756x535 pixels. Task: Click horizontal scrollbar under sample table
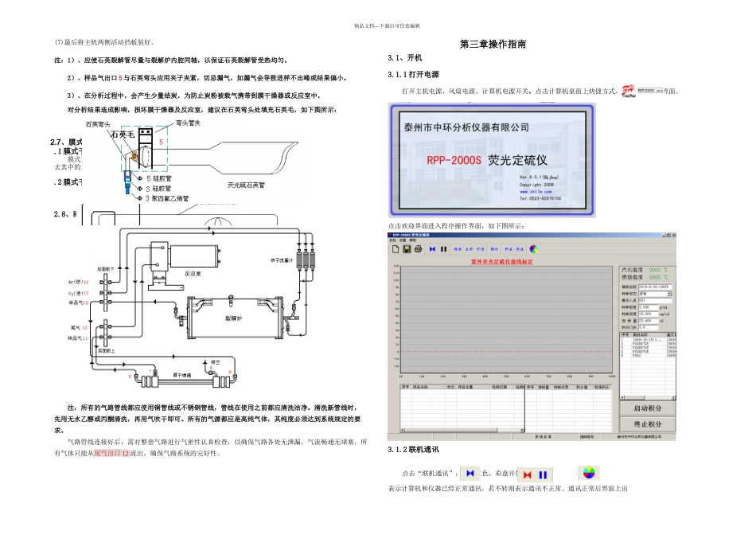pos(462,429)
